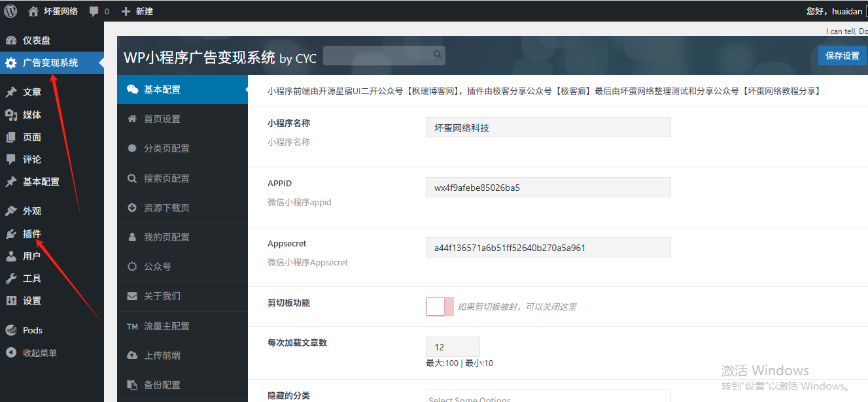Screen dimensions: 868x402
Task: Click the Pods icon in sidebar
Action: (10, 330)
